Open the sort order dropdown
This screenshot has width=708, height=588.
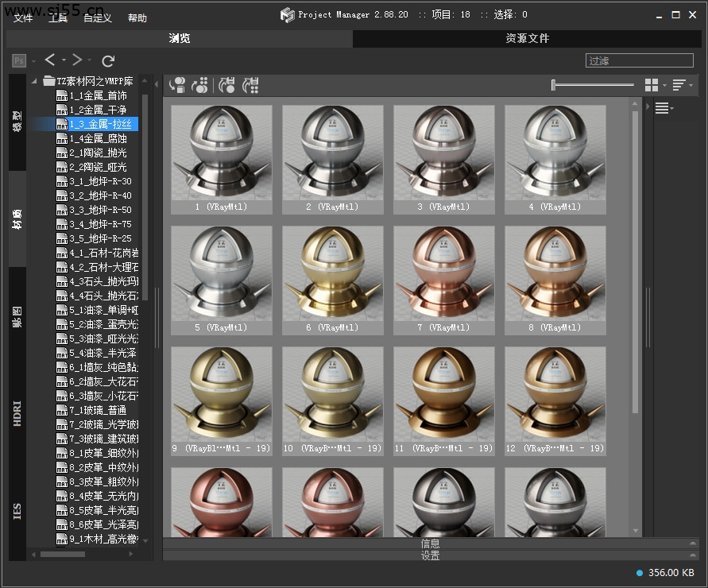coord(682,85)
